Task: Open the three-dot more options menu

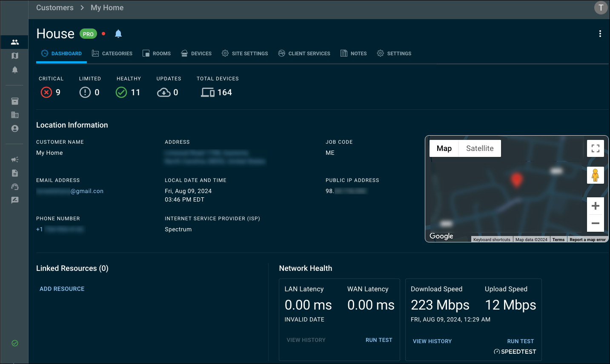Action: [x=600, y=34]
